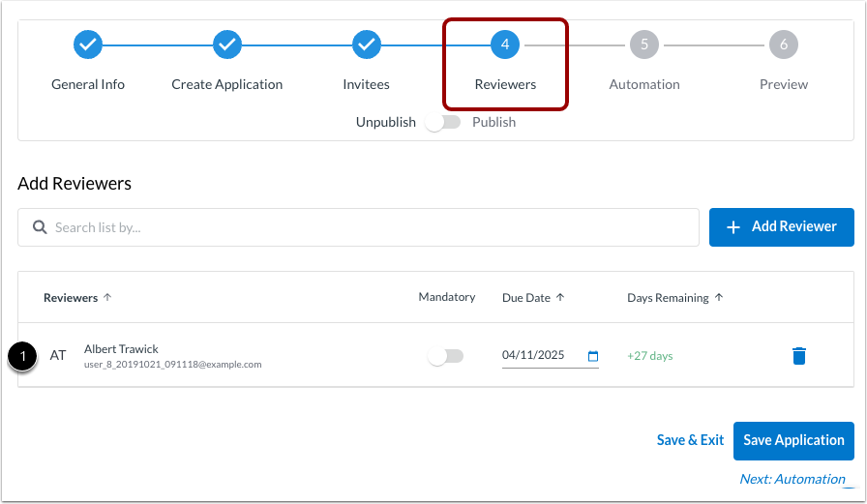
Task: Click the Due Date column header
Action: 525,297
